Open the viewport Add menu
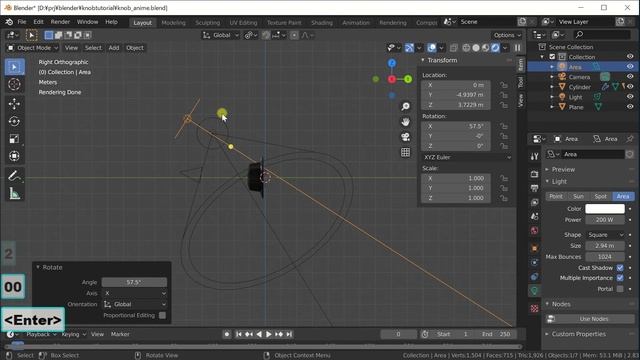Viewport: 640px width, 360px height. [x=114, y=48]
